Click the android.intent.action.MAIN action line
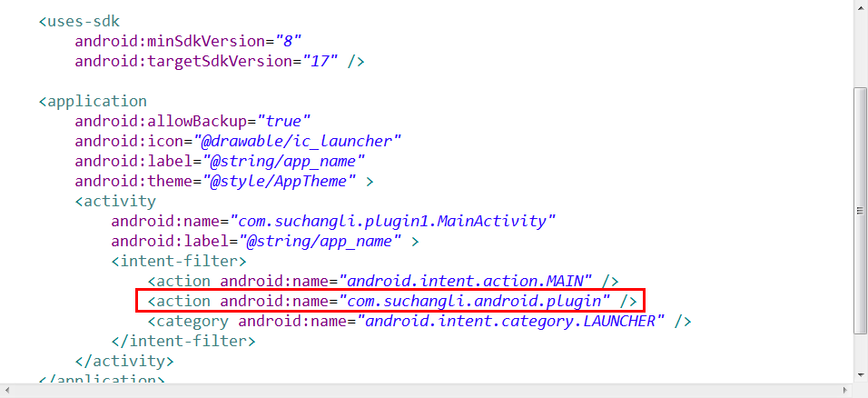The image size is (868, 398). pos(383,281)
